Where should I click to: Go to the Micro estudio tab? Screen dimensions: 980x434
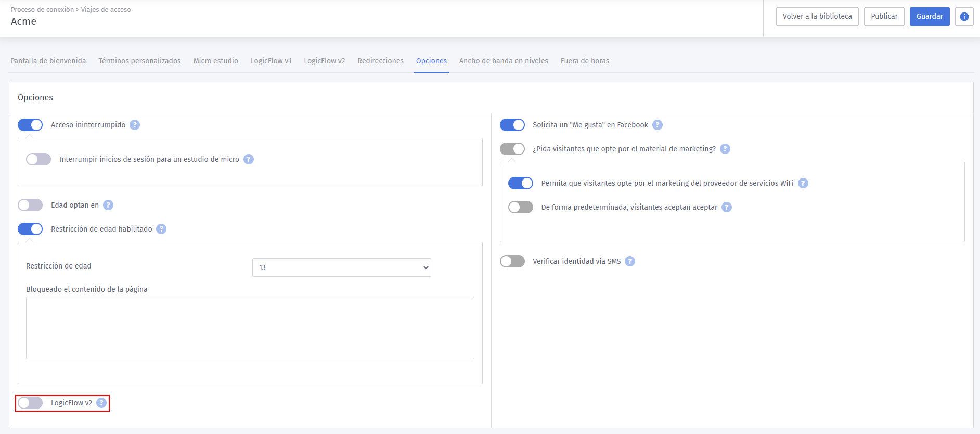pos(216,61)
